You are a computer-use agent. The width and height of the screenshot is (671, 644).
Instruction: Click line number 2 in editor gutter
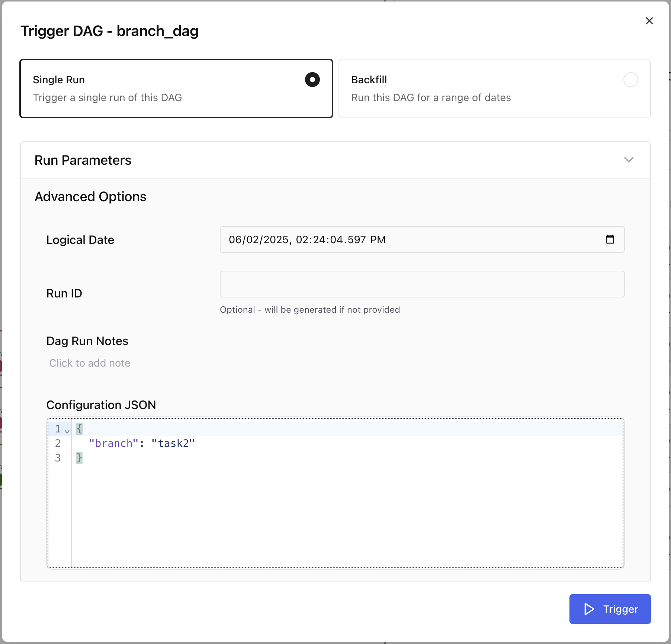(x=58, y=443)
